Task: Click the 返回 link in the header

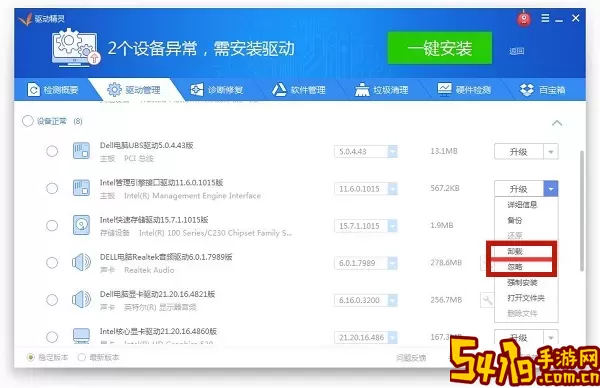Action: (x=516, y=51)
